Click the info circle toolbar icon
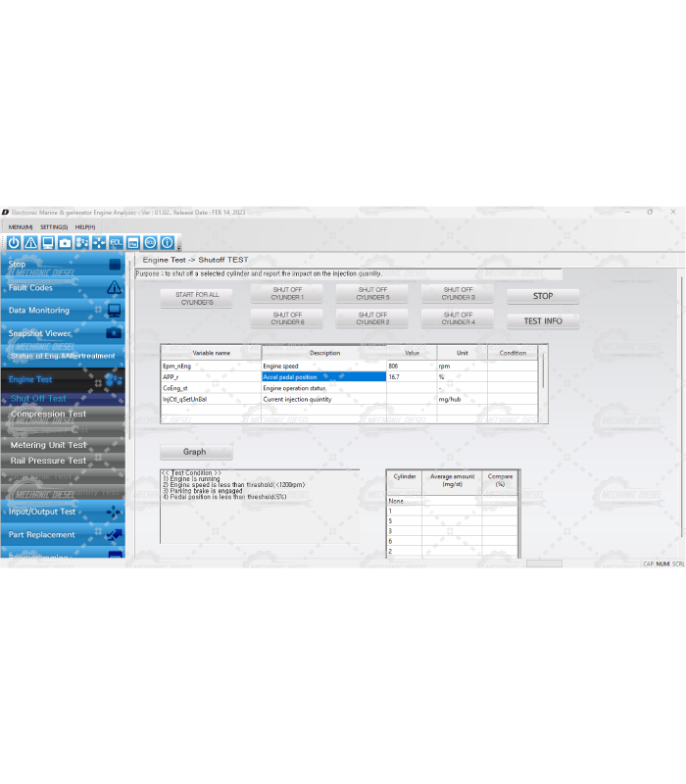This screenshot has width=686, height=784. click(168, 242)
